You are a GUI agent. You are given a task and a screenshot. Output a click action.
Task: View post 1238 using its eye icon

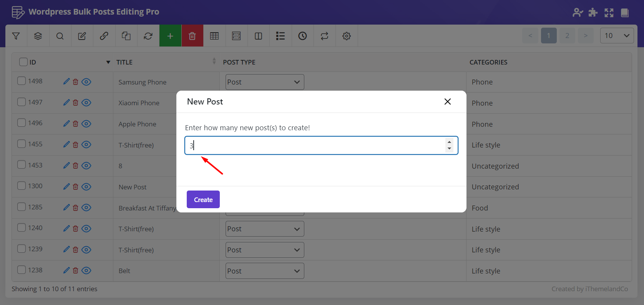click(86, 270)
